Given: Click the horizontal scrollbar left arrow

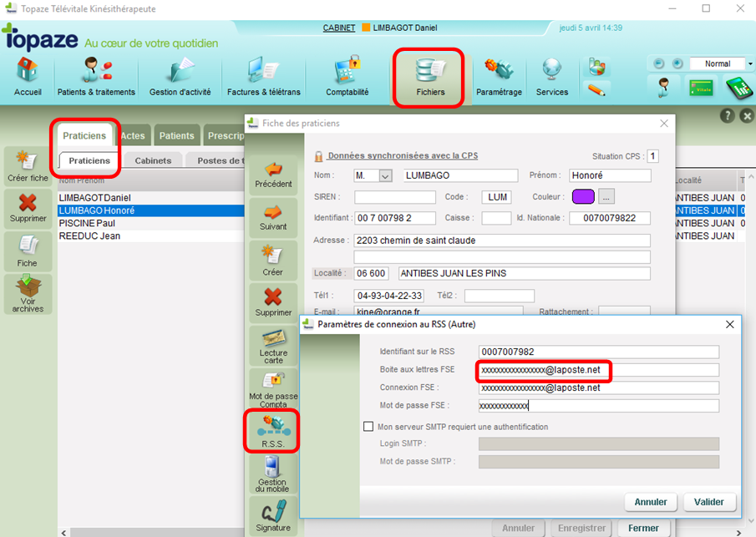Looking at the screenshot, I should [x=63, y=532].
